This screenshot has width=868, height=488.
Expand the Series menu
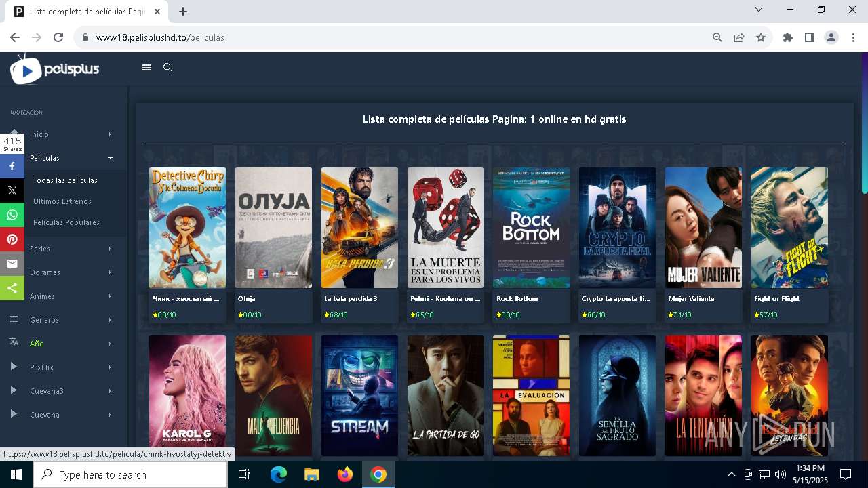[64, 249]
